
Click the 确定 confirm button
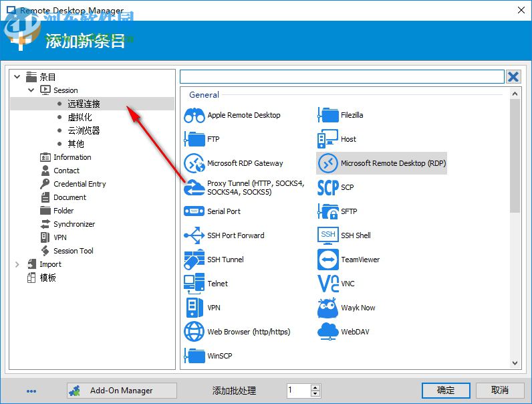(446, 391)
